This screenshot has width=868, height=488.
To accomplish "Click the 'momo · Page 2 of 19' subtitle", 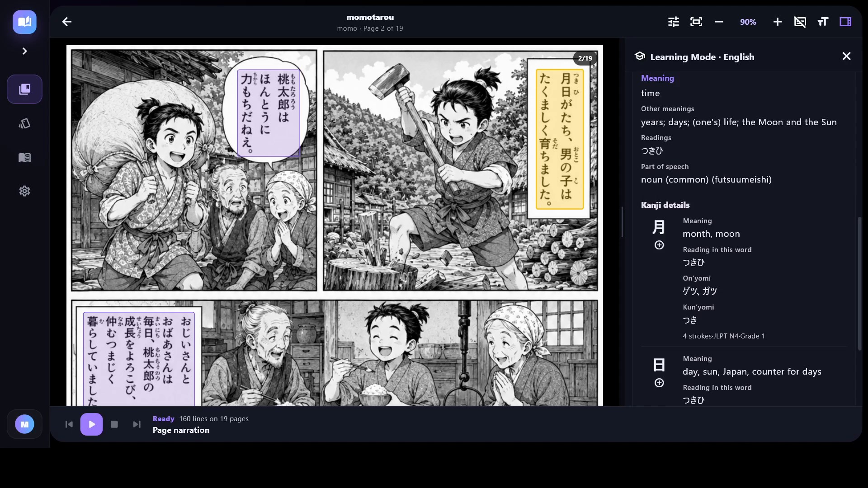I will [370, 28].
